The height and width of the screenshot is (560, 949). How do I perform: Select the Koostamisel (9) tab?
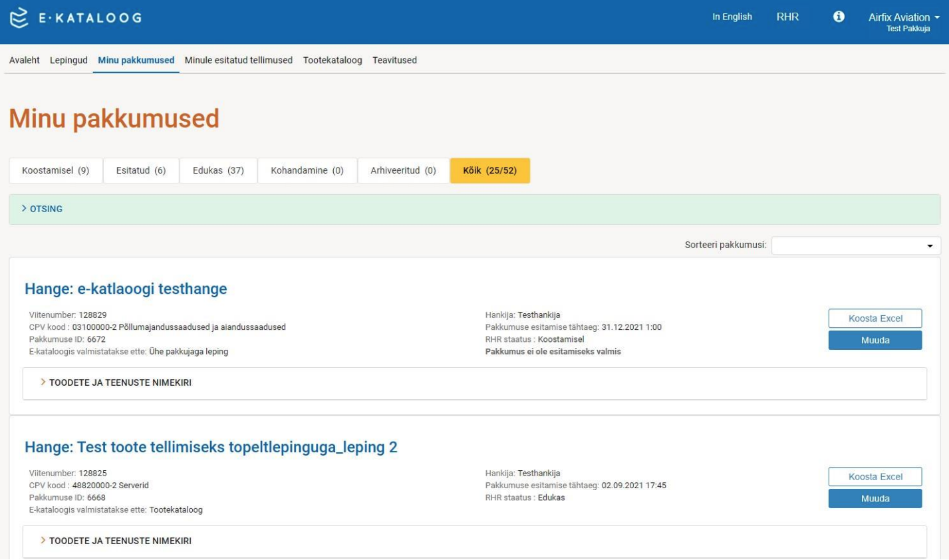pyautogui.click(x=55, y=170)
